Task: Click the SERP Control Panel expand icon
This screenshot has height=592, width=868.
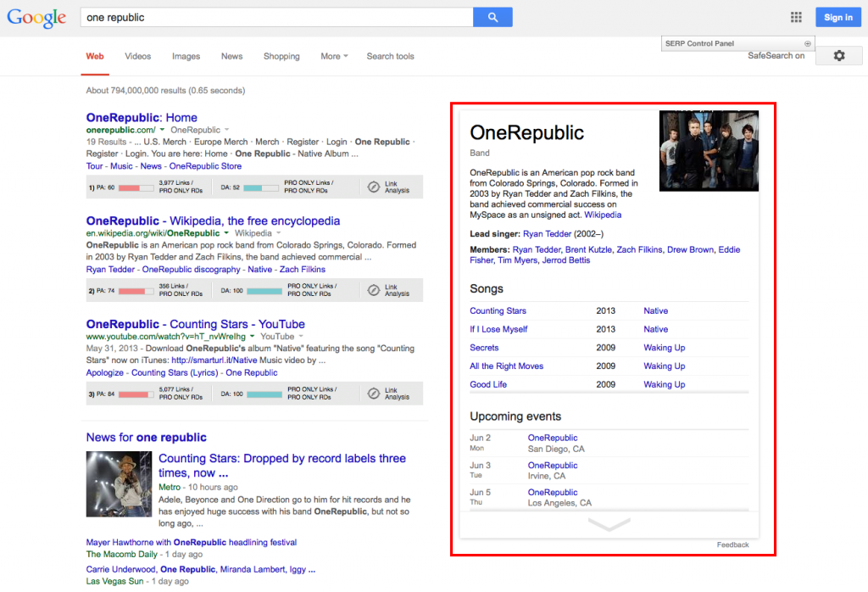Action: click(807, 43)
